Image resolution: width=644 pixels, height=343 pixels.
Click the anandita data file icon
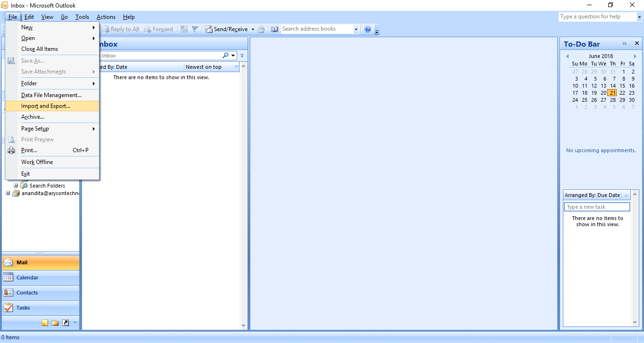click(16, 193)
